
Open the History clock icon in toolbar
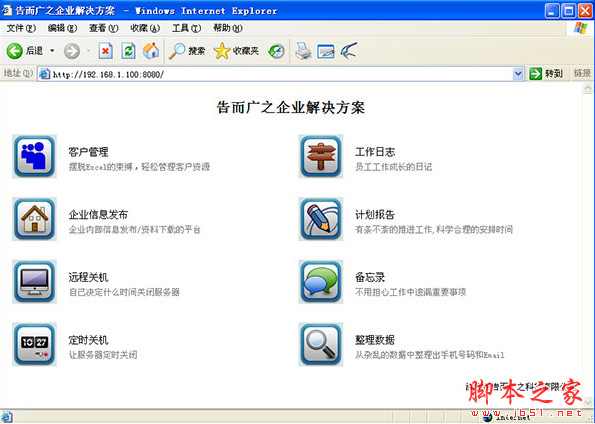coord(276,51)
